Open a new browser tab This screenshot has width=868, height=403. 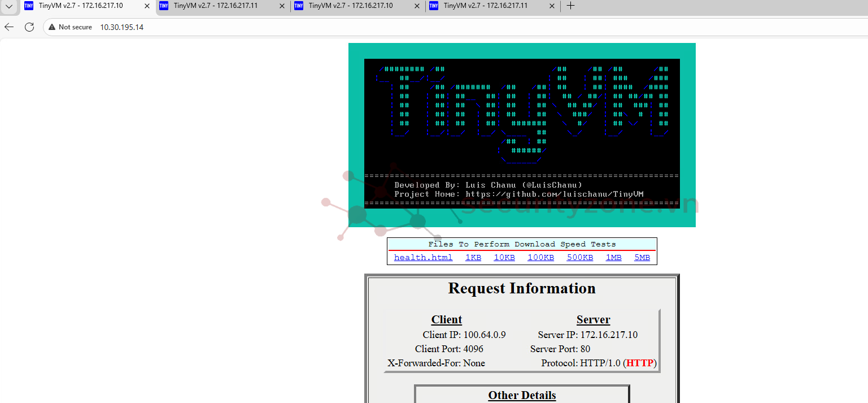[x=570, y=6]
